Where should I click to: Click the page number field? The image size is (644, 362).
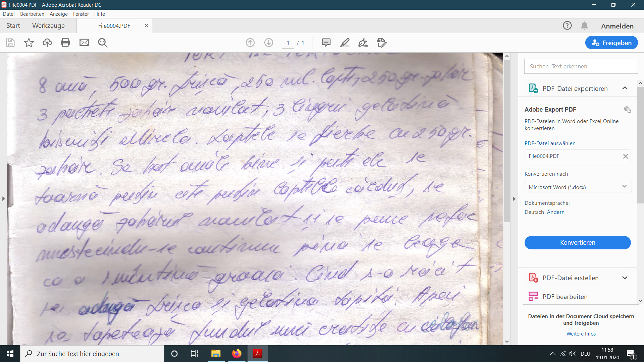[x=288, y=43]
